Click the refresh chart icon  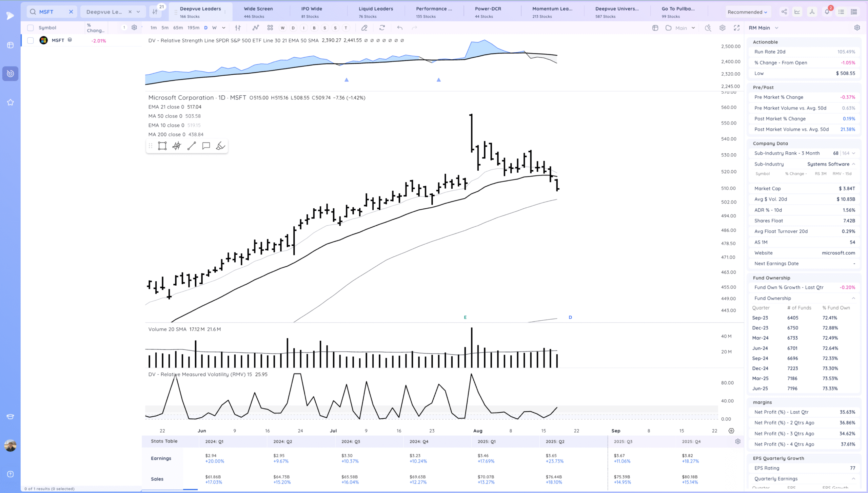pyautogui.click(x=382, y=28)
